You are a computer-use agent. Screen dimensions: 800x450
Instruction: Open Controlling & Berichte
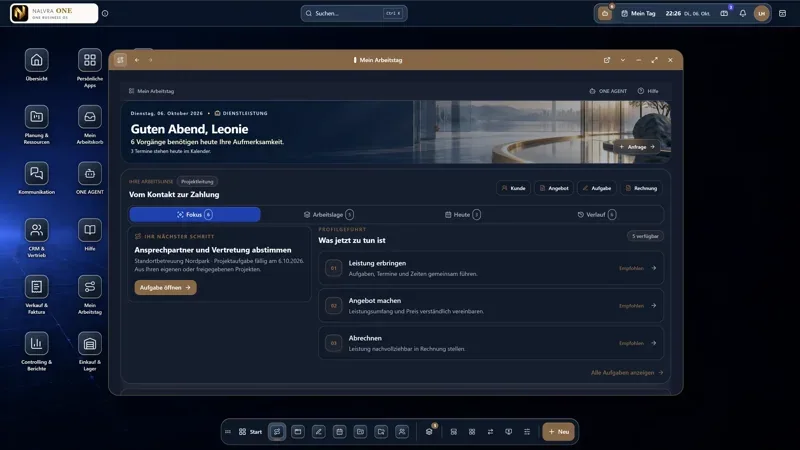click(x=36, y=343)
